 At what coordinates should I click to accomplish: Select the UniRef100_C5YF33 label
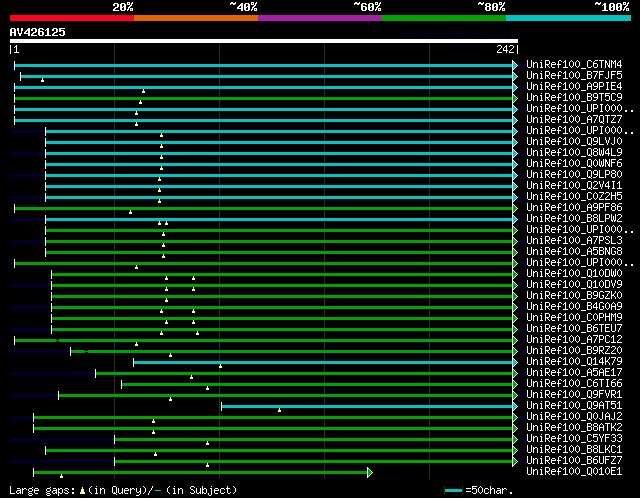(574, 439)
